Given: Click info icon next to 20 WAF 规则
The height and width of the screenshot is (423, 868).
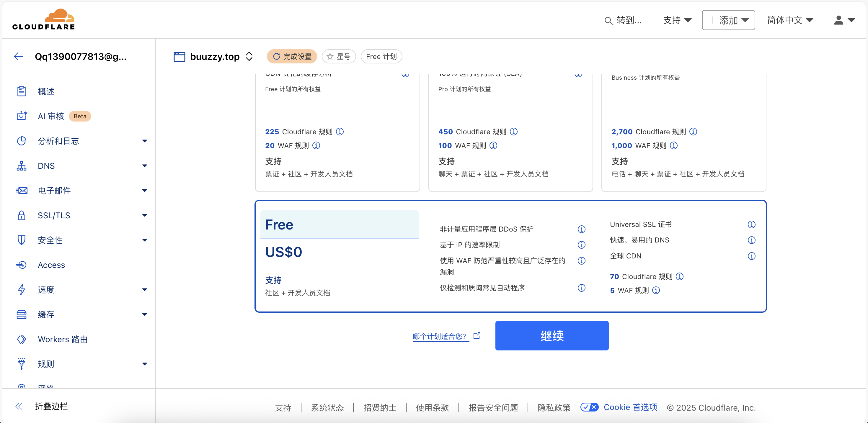Looking at the screenshot, I should [x=316, y=145].
